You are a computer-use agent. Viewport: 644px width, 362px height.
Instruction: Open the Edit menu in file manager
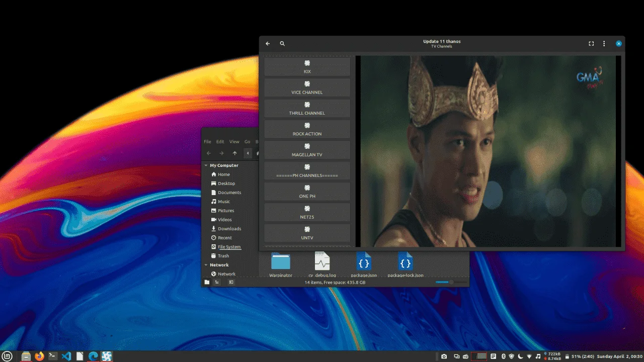coord(220,142)
